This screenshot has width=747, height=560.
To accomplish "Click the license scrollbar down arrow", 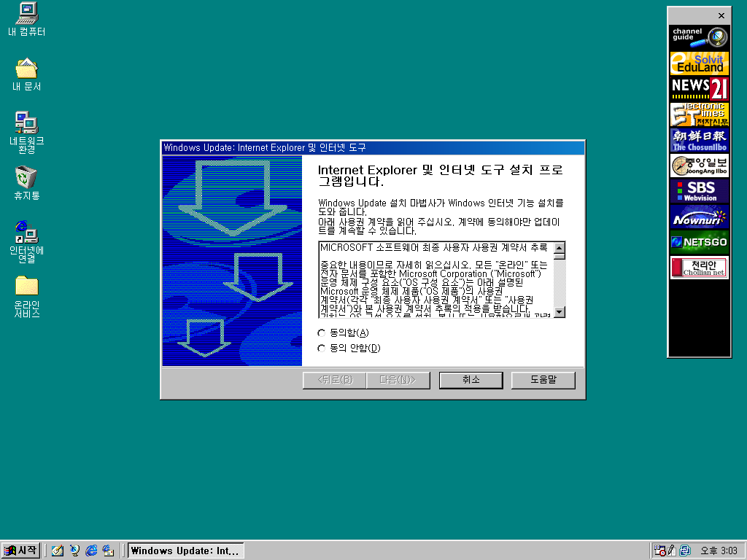I will (560, 312).
